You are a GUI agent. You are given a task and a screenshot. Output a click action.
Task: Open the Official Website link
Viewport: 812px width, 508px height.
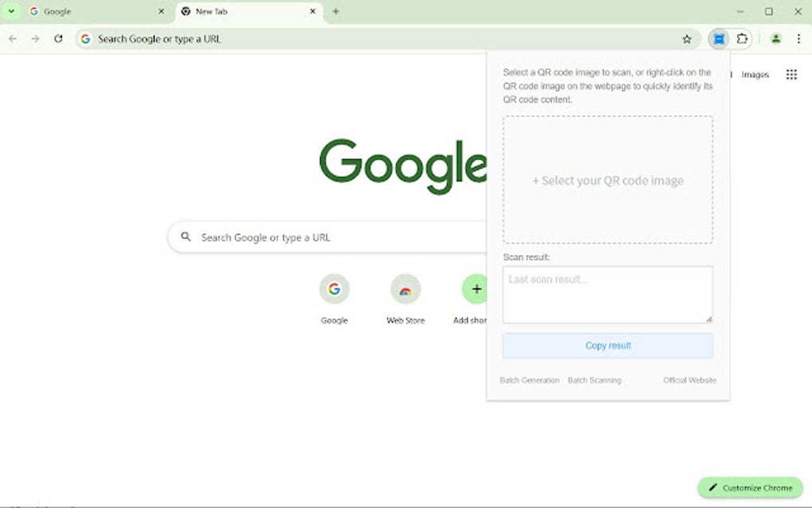tap(689, 380)
